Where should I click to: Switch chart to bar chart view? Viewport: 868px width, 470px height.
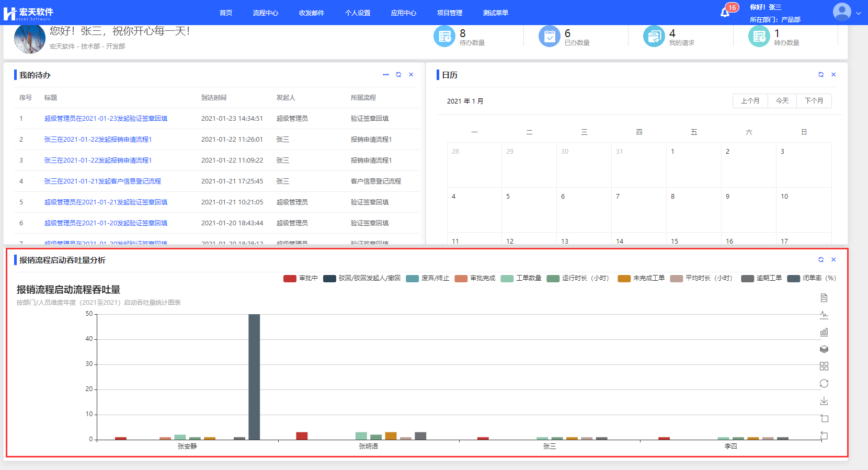click(824, 332)
